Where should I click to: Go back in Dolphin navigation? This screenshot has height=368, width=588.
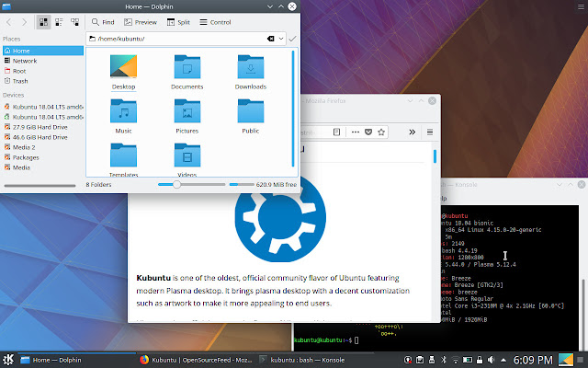[x=9, y=22]
